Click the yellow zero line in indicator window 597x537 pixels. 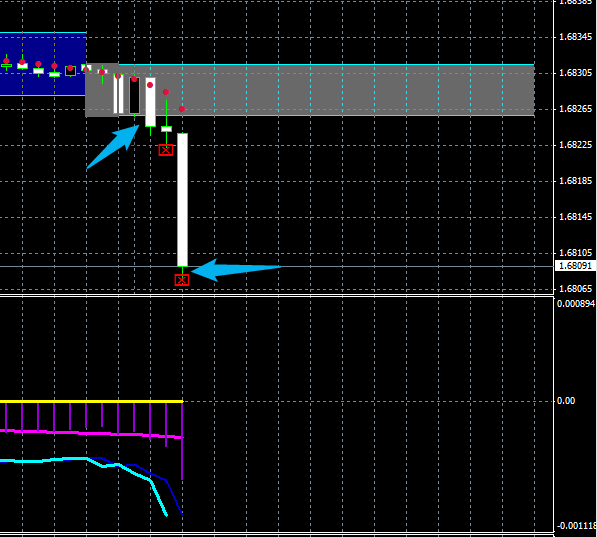(91, 401)
